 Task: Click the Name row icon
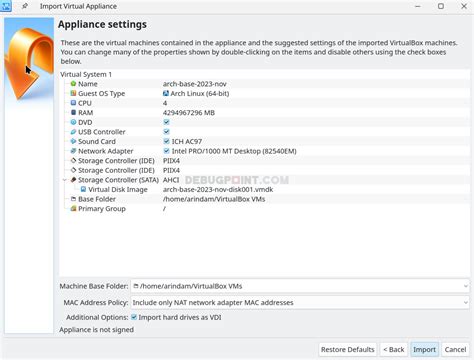click(x=73, y=84)
